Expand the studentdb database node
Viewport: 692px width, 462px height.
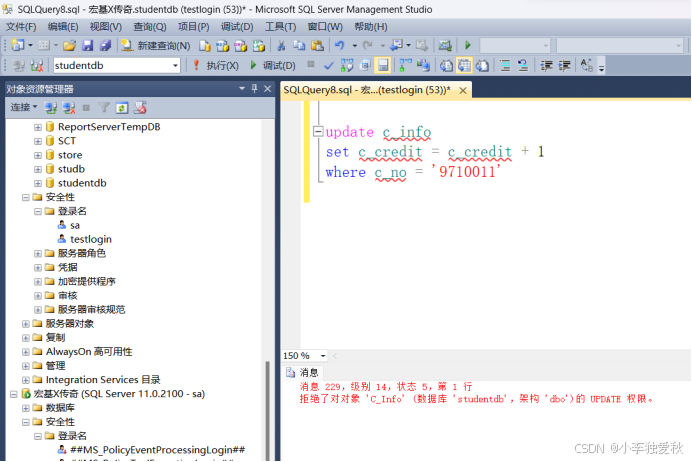coord(38,183)
